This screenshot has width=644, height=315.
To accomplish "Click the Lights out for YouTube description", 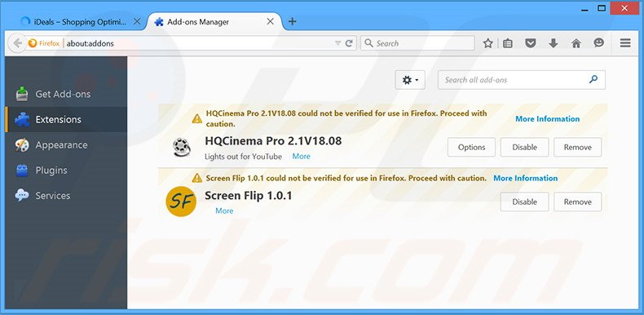I will click(x=243, y=157).
